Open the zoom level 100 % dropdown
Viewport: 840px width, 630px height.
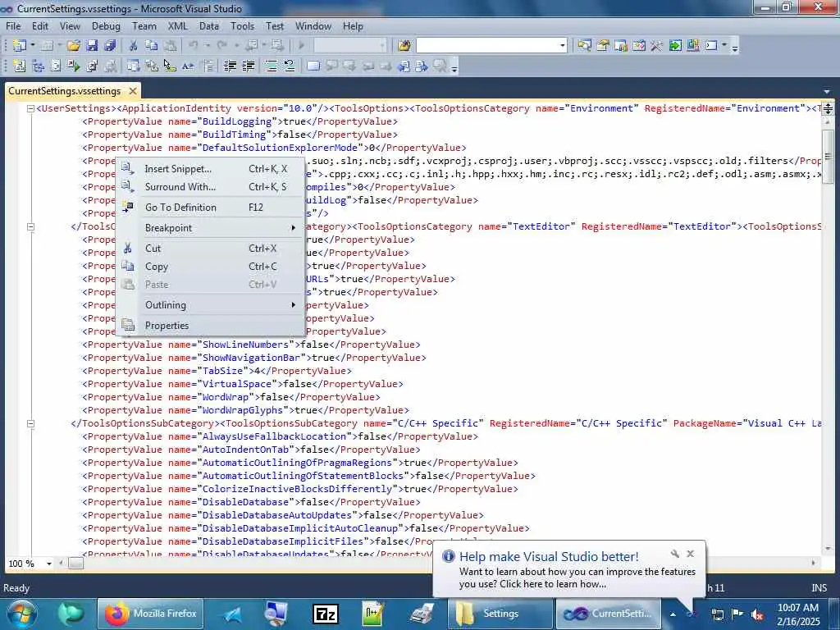48,564
